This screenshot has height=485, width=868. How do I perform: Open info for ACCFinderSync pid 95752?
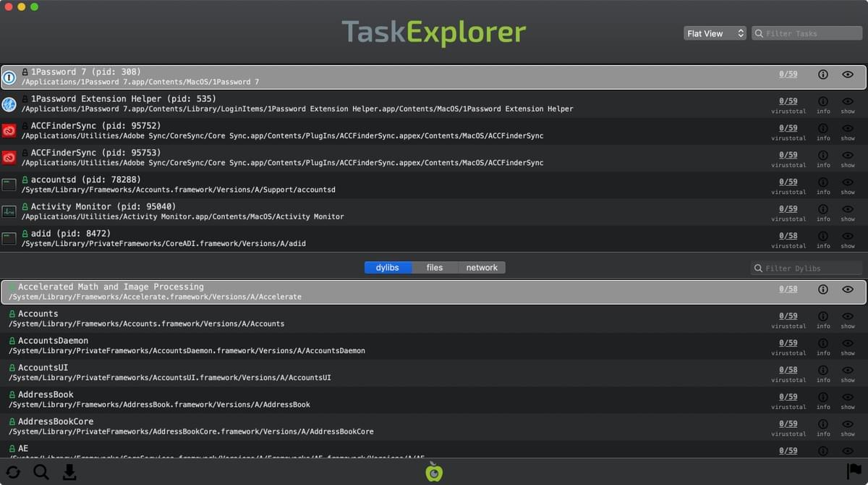[823, 128]
